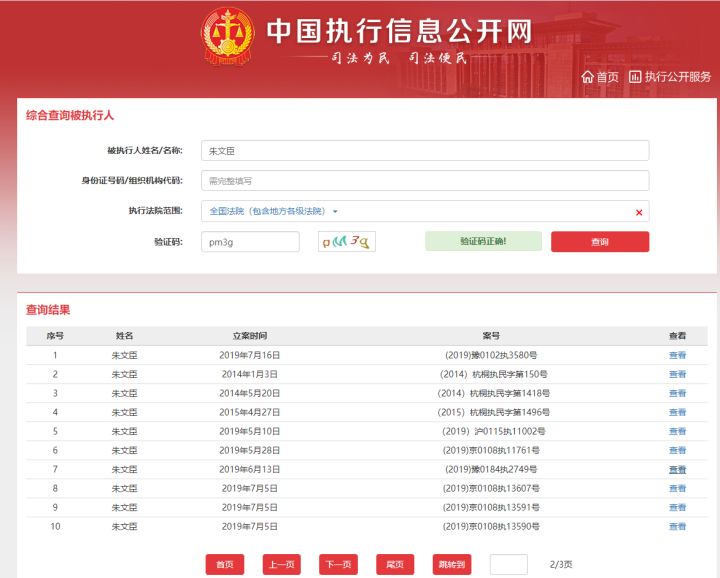720x578 pixels.
Task: Focus the 被执行人姓名/名称 input field
Action: pyautogui.click(x=425, y=151)
